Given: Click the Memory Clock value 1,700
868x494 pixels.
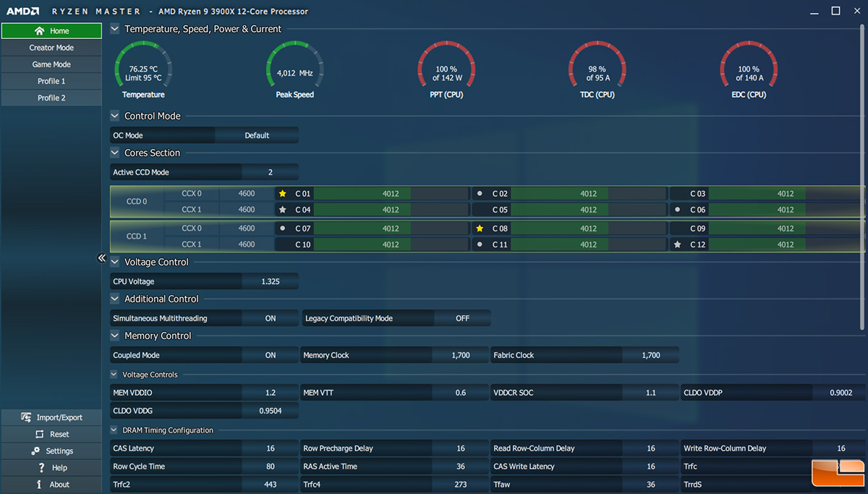Looking at the screenshot, I should point(460,355).
